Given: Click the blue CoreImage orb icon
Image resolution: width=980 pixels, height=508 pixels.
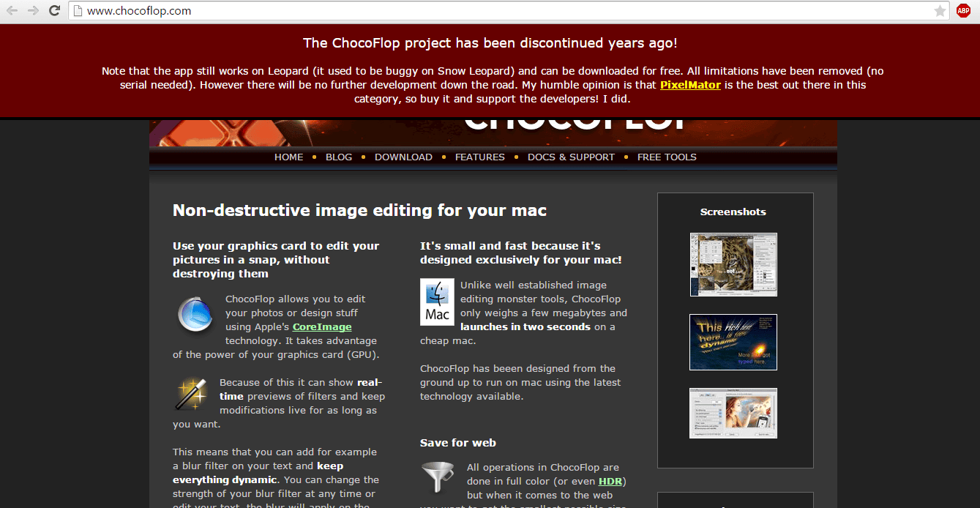Looking at the screenshot, I should tap(195, 315).
